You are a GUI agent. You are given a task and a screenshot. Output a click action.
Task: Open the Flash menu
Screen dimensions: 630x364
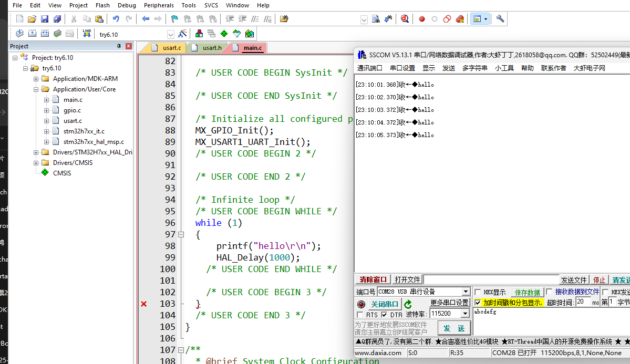102,5
